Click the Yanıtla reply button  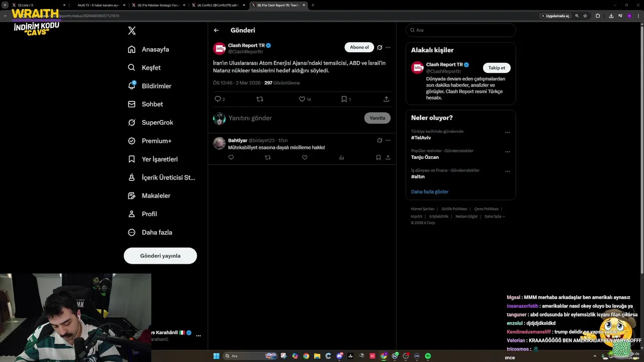[377, 118]
